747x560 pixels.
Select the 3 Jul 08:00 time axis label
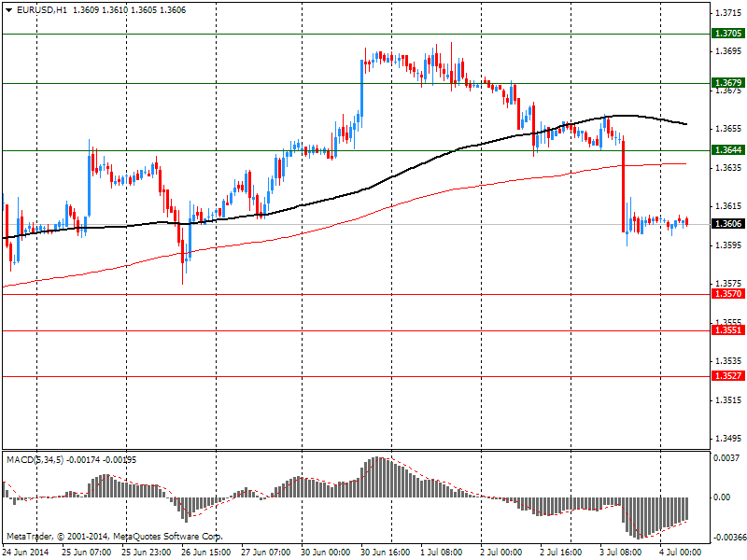621,553
